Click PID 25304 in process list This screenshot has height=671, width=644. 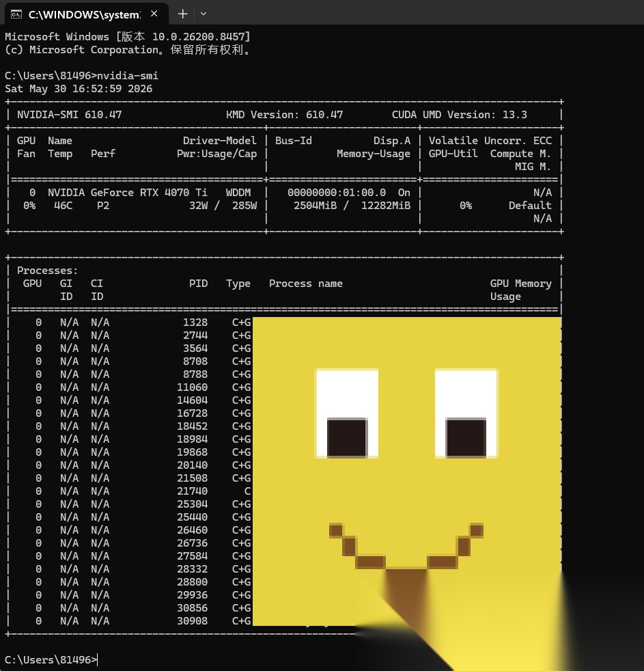[x=193, y=504]
